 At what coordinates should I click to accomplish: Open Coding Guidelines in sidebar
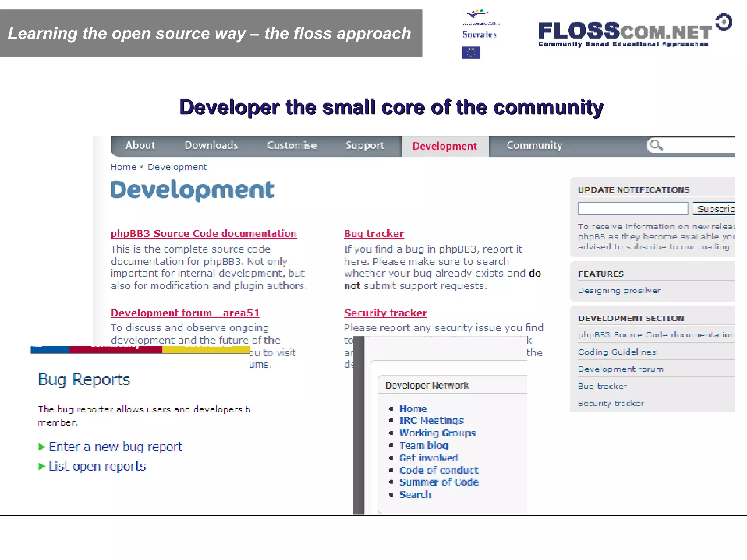point(617,352)
